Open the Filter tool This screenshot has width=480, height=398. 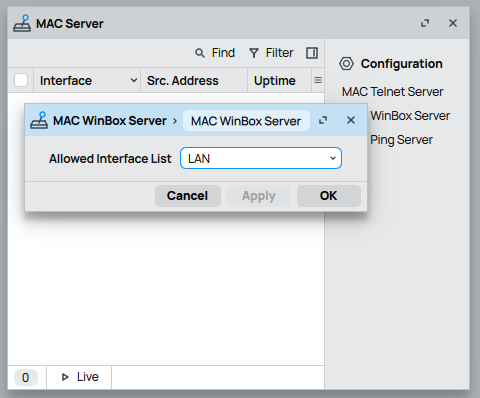pyautogui.click(x=271, y=53)
